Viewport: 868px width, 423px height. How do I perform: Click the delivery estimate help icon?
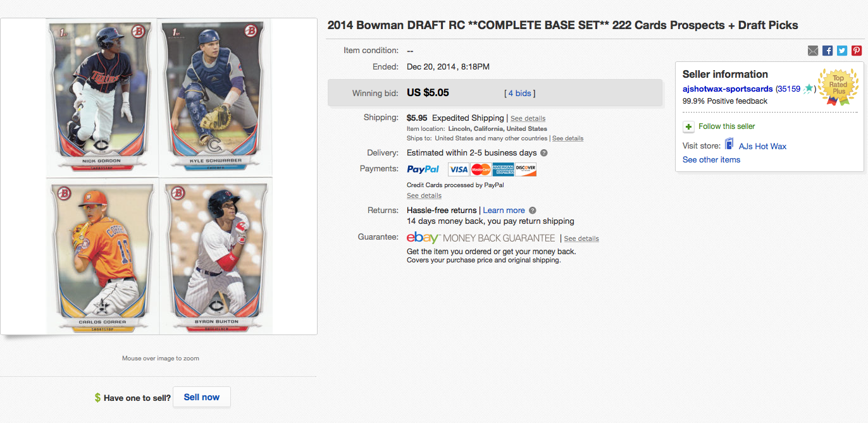point(544,153)
